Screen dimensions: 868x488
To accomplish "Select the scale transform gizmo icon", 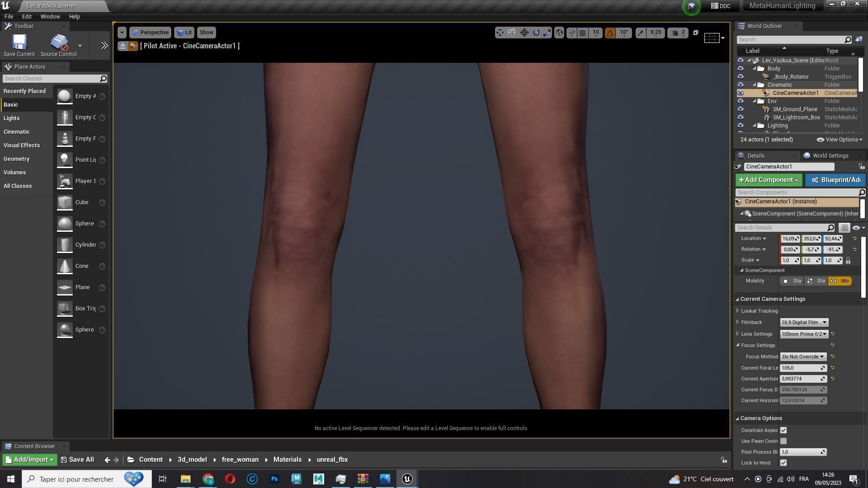I will (547, 33).
